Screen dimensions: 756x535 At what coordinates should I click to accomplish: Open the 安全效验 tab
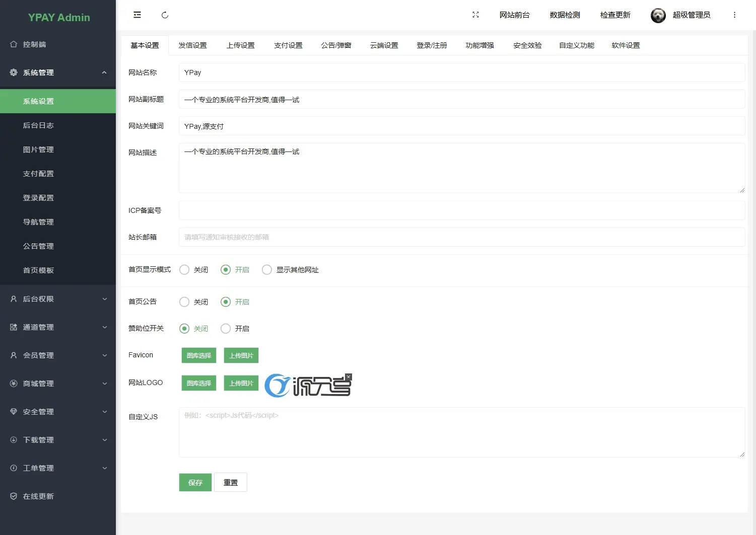point(527,45)
